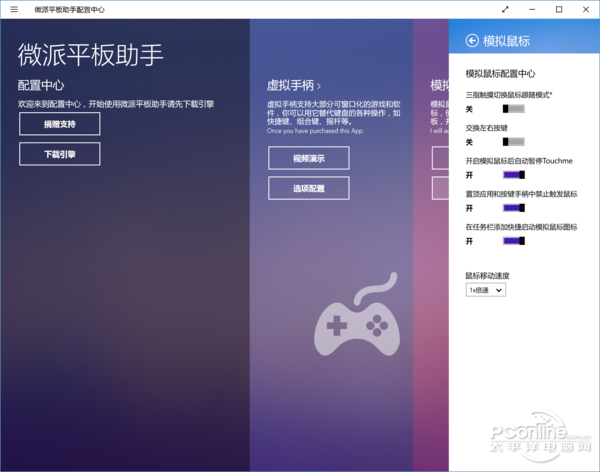
Task: Open the hamburger menu in title bar
Action: click(14, 9)
